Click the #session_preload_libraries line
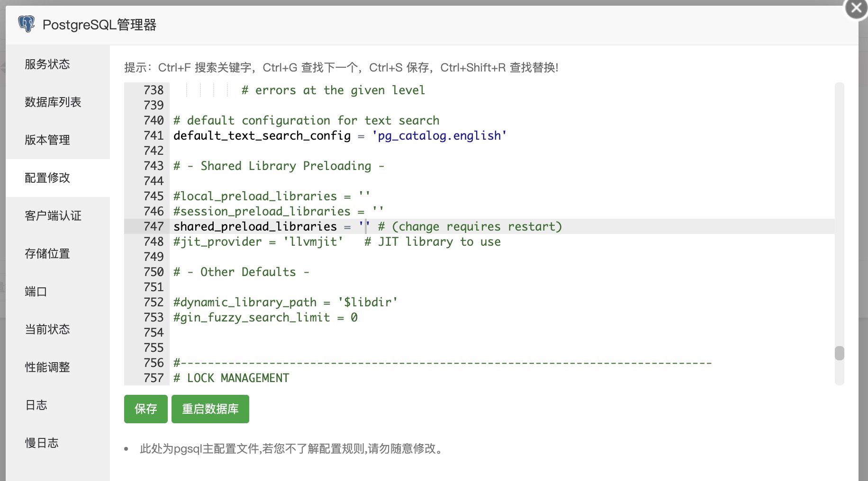Viewport: 868px width, 481px height. 279,211
